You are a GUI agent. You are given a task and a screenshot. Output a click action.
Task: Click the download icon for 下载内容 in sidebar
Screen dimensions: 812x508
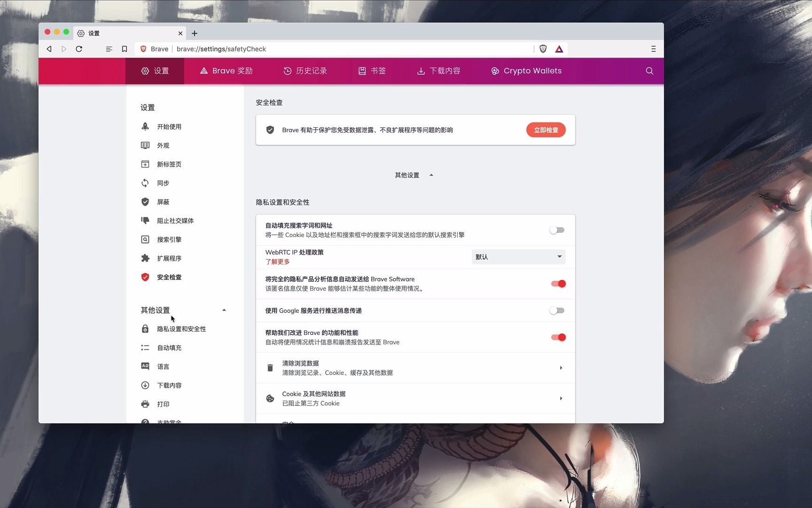pyautogui.click(x=145, y=385)
